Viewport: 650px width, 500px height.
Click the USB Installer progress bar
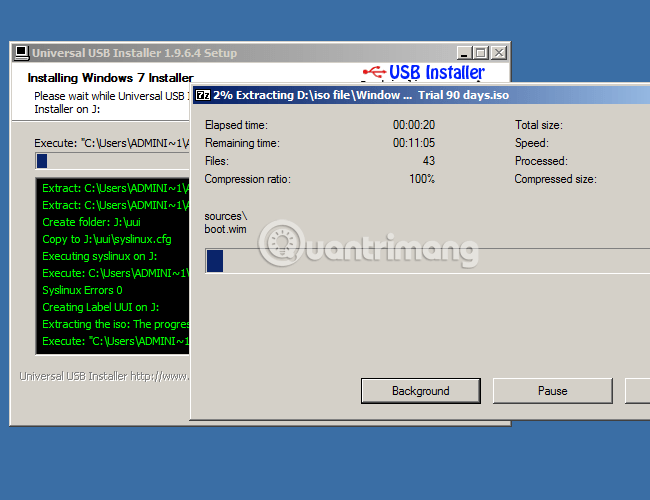click(112, 161)
